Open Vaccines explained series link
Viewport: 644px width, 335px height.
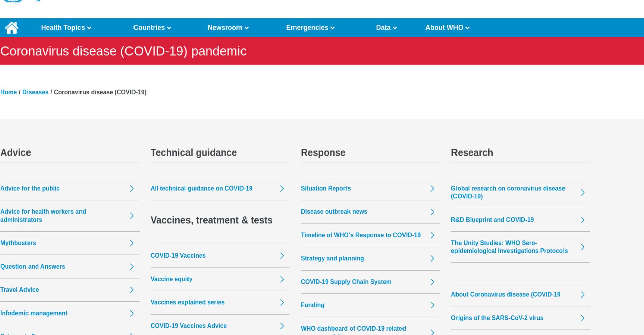[187, 302]
